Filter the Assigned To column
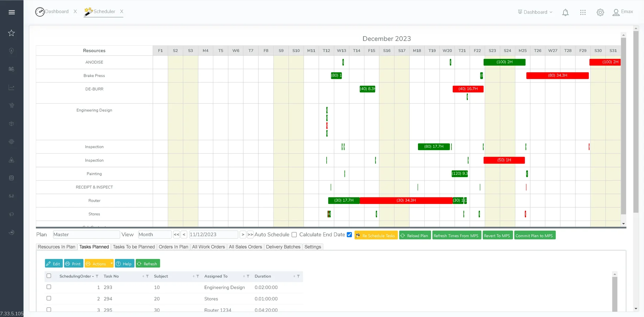This screenshot has width=644, height=317. [248, 276]
